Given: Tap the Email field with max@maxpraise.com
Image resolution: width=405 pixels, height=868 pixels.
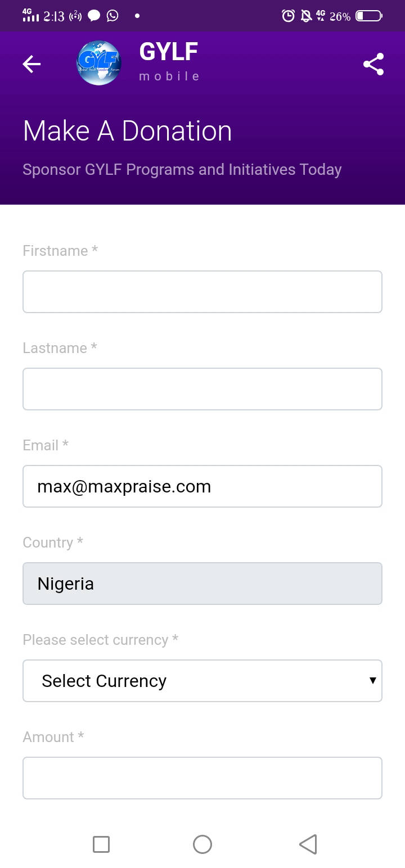Looking at the screenshot, I should coord(202,486).
